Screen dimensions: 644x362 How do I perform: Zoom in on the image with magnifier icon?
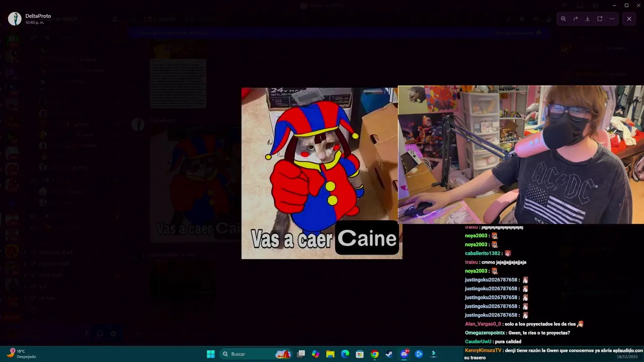coord(563,19)
